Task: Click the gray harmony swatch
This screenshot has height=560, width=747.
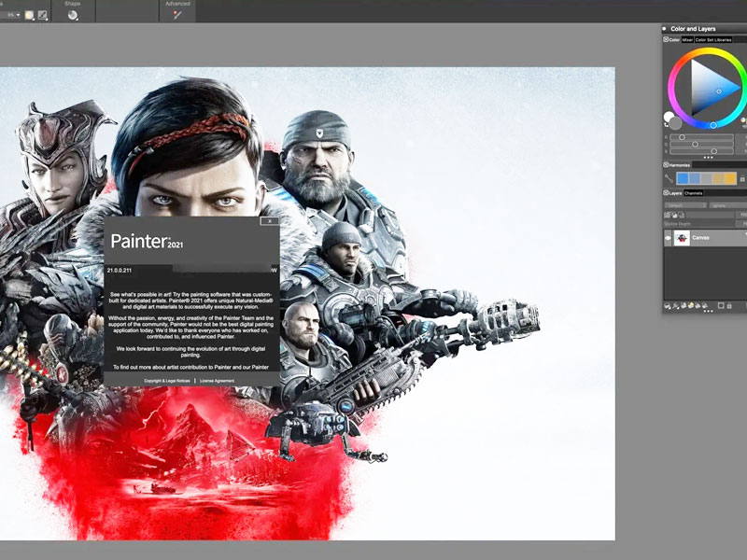Action: (x=707, y=178)
